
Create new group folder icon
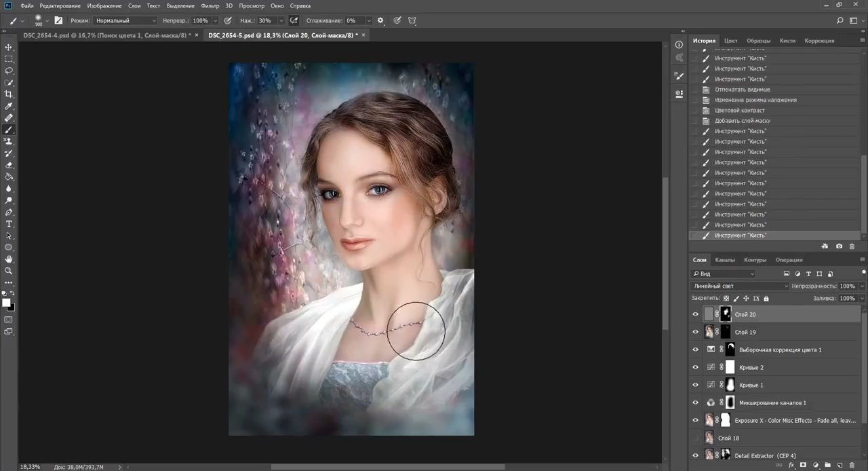coord(827,465)
